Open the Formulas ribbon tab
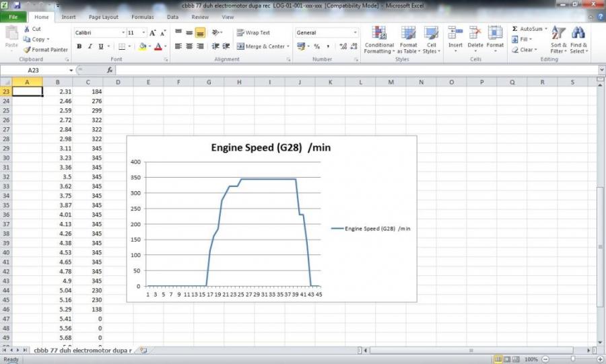Viewport: 606px width, 364px height. [142, 17]
